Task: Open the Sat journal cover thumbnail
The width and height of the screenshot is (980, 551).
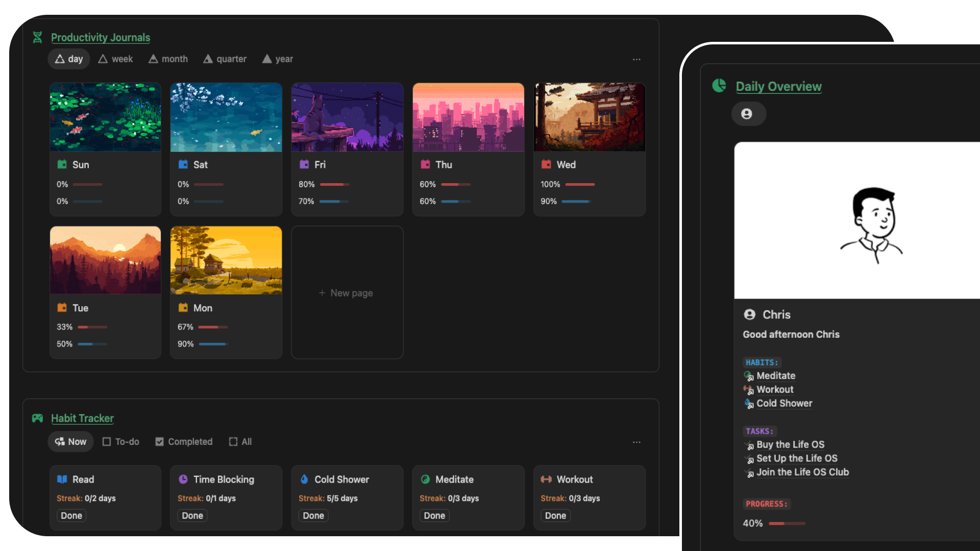Action: tap(226, 117)
